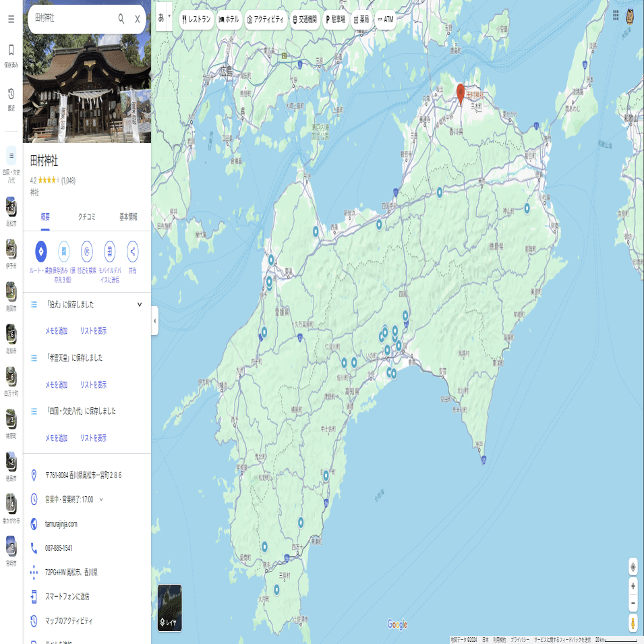Filter by ホテル chip
This screenshot has width=644, height=644.
[229, 20]
